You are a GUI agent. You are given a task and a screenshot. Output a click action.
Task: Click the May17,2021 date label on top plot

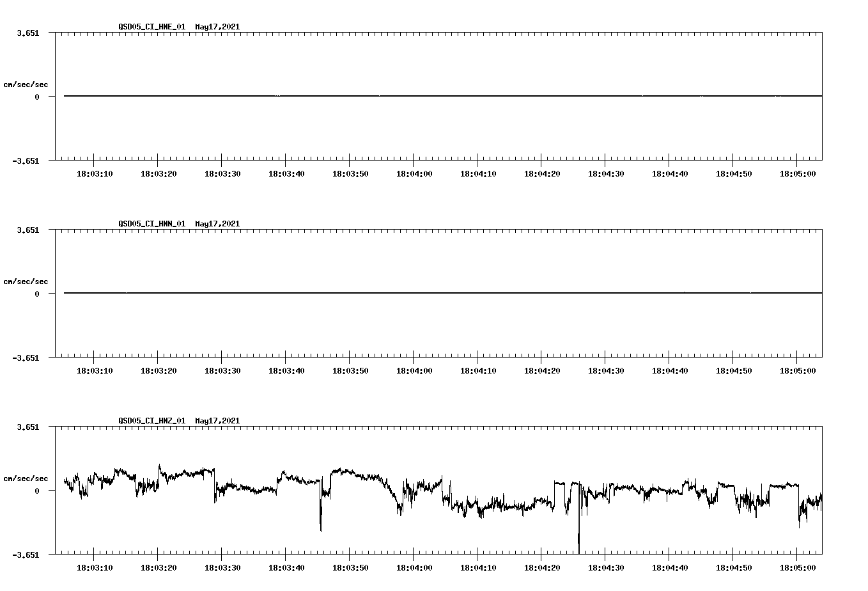tap(216, 27)
